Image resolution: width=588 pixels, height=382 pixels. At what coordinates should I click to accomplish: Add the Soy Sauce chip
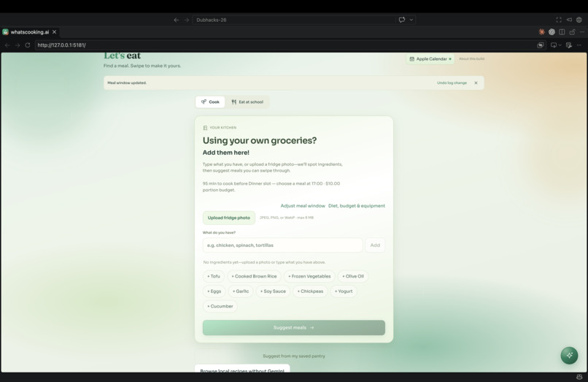[273, 291]
